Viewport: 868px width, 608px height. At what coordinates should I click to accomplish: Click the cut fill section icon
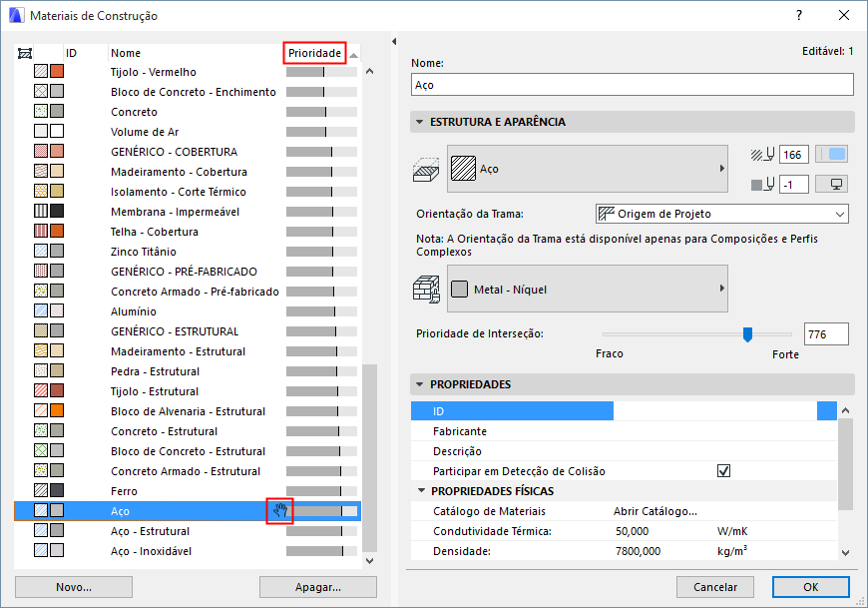click(x=426, y=170)
